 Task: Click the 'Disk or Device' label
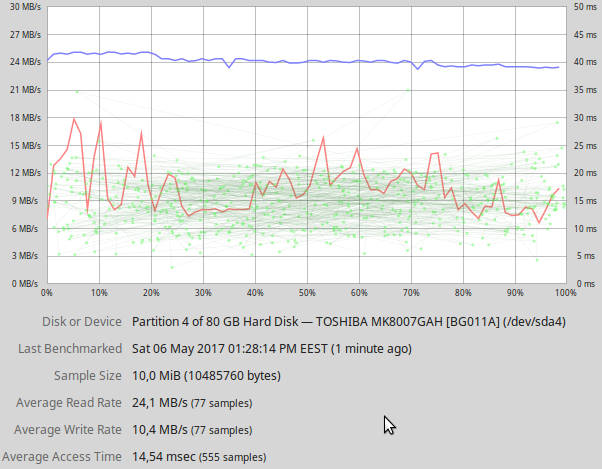point(82,322)
